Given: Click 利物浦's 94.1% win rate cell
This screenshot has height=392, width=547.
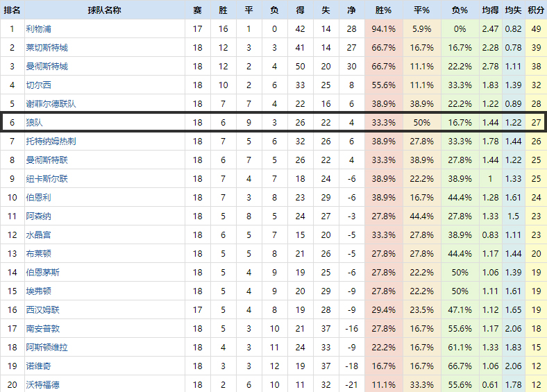Looking at the screenshot, I should coord(383,29).
